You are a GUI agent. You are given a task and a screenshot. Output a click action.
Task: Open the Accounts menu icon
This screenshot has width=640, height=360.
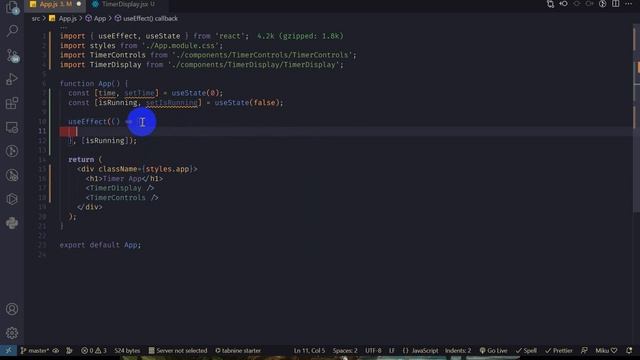[x=12, y=309]
